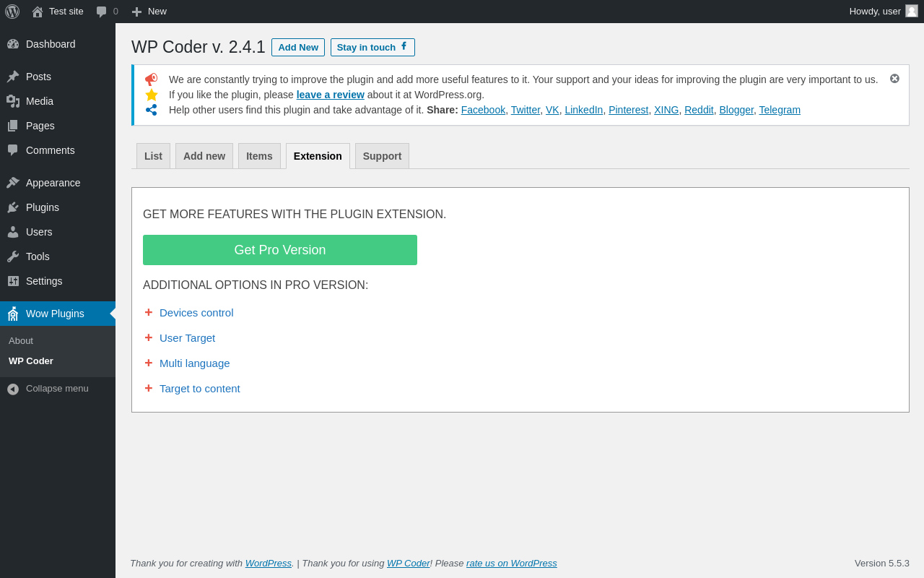This screenshot has height=578, width=924.
Task: Share via the Facebook link
Action: point(483,110)
